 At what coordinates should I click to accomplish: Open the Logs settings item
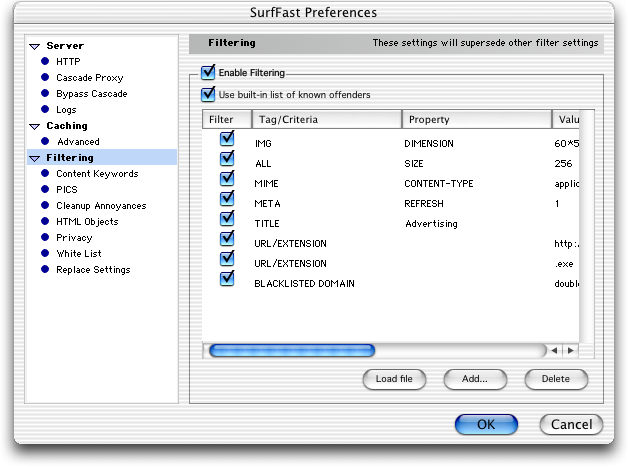tap(66, 110)
